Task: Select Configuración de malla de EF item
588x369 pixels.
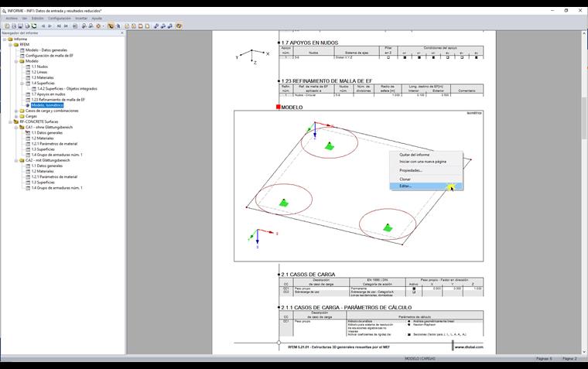Action: (x=49, y=56)
